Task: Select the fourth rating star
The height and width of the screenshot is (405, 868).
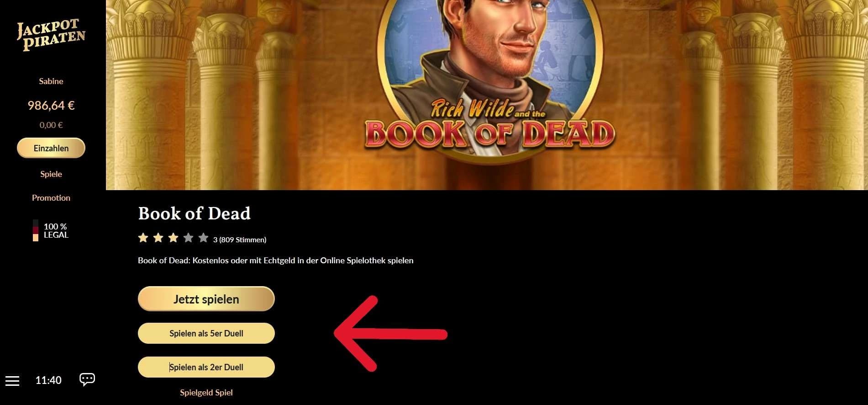Action: click(x=188, y=238)
